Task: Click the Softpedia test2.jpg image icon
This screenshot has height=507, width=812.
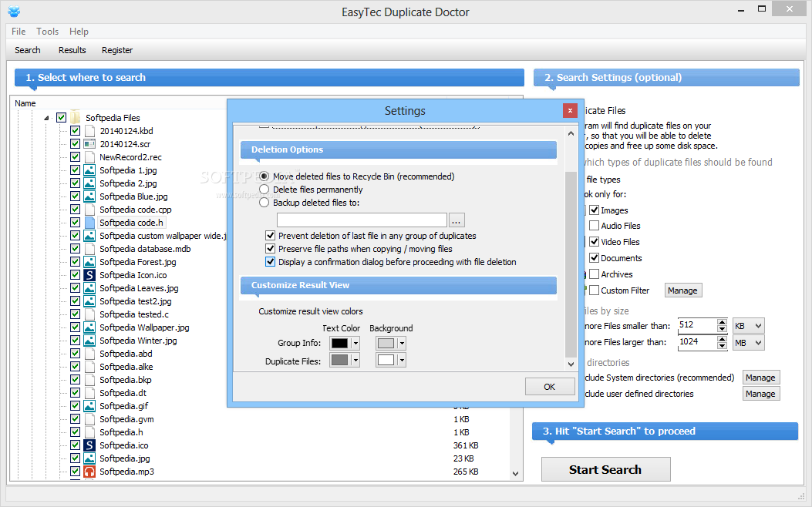Action: pos(89,301)
